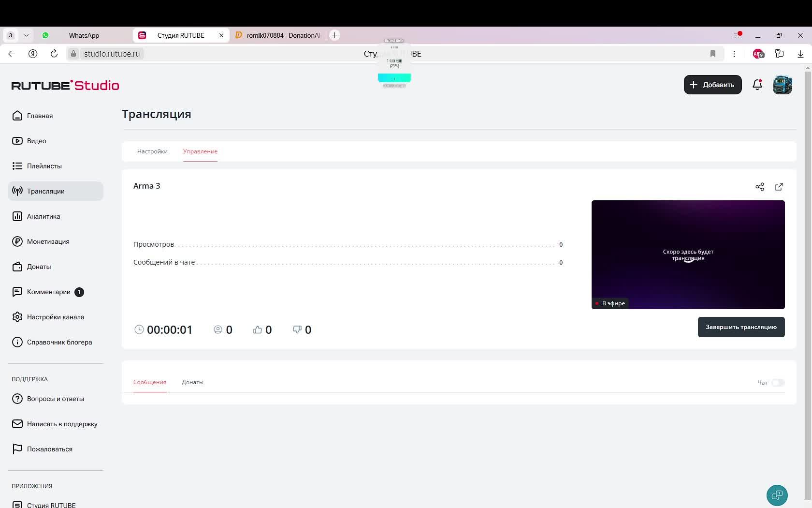Click the Просмотров label

(x=154, y=244)
